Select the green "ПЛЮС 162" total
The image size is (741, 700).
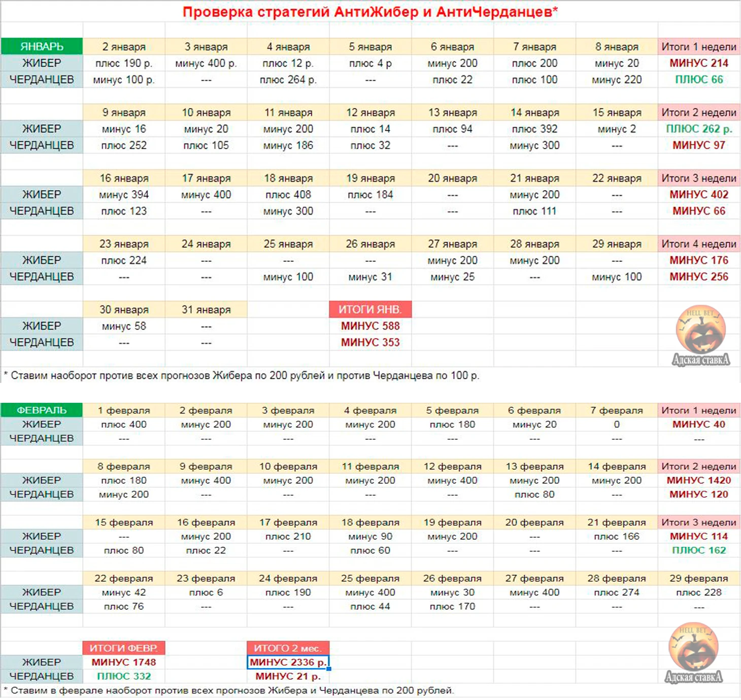tap(699, 550)
